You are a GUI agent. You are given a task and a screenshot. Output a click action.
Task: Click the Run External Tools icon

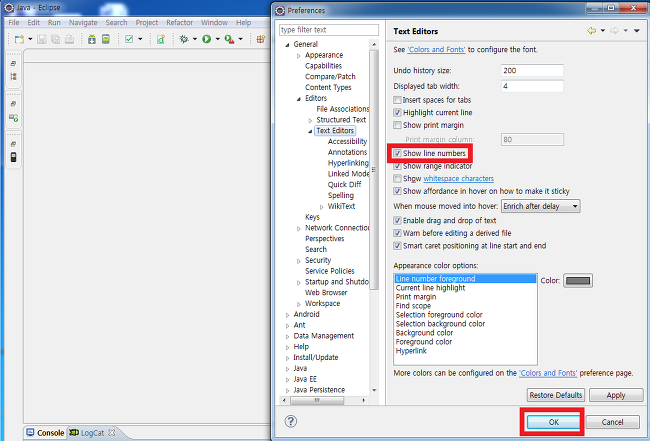[x=229, y=39]
